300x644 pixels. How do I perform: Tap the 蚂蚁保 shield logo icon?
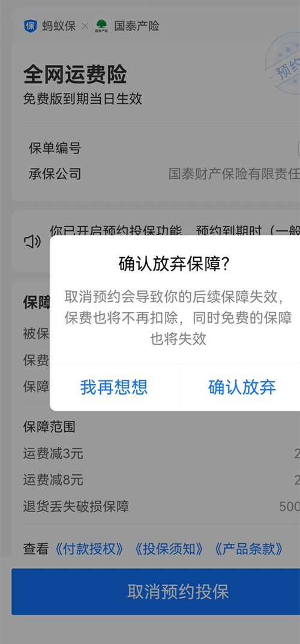(x=31, y=26)
